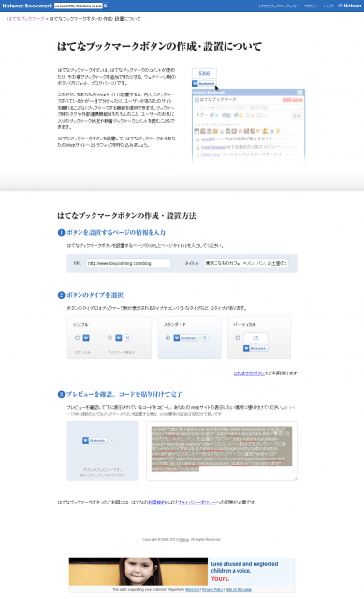Click the Bookmark button in the hero illustration
The width and height of the screenshot is (364, 599).
(204, 83)
